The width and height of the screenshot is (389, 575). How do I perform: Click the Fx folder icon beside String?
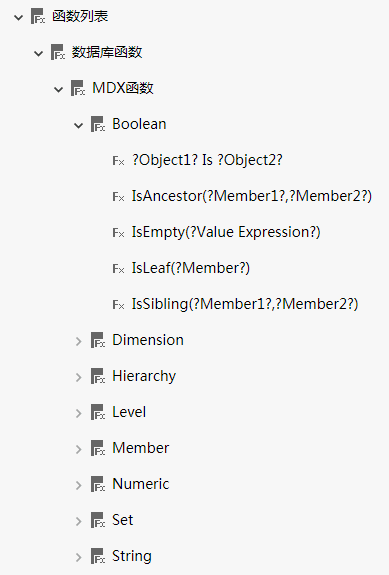98,556
